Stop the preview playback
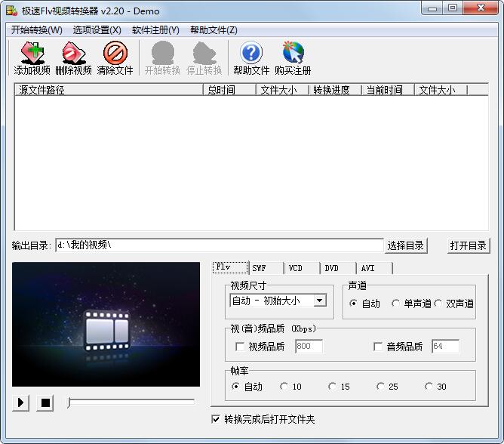The image size is (504, 444). pyautogui.click(x=45, y=402)
